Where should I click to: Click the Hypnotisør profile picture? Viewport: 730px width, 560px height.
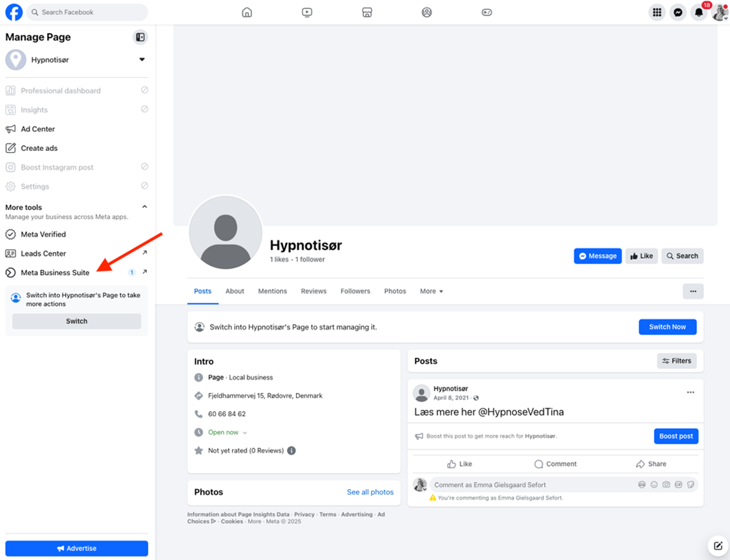pos(226,233)
